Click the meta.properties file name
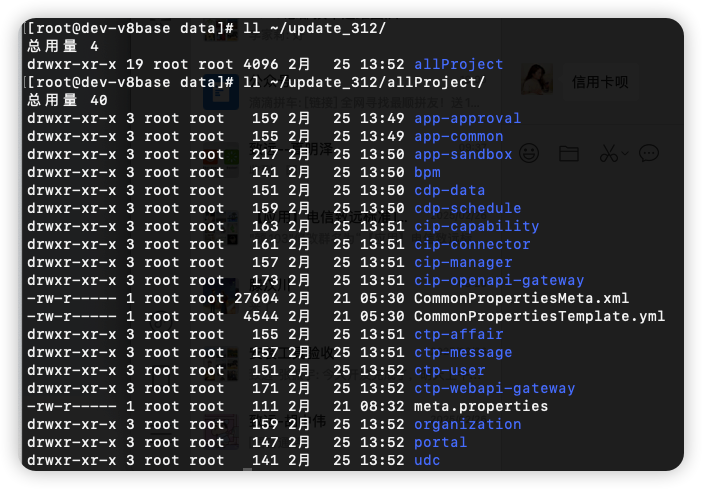The image size is (702, 489). (481, 407)
